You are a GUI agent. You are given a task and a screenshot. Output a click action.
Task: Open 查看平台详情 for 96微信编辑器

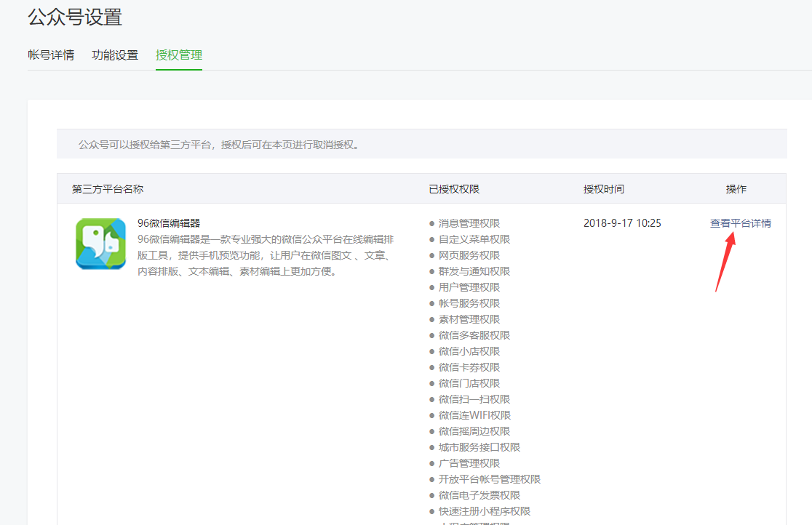(741, 223)
